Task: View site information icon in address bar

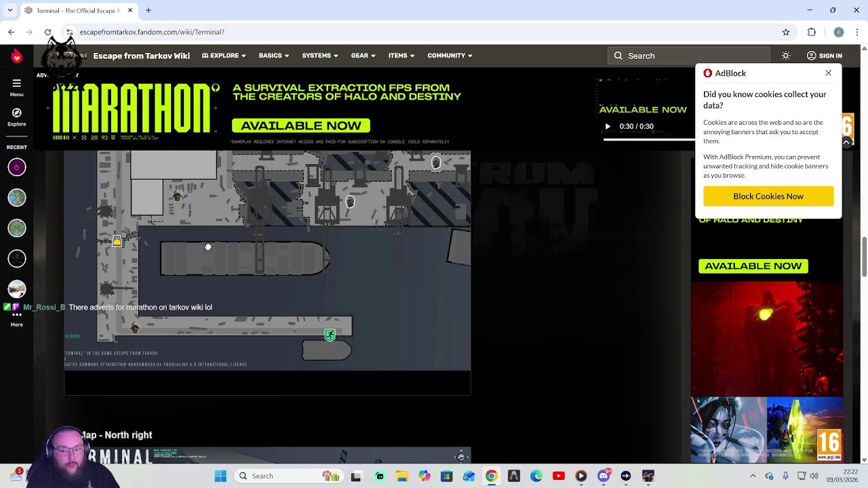Action: 69,32
